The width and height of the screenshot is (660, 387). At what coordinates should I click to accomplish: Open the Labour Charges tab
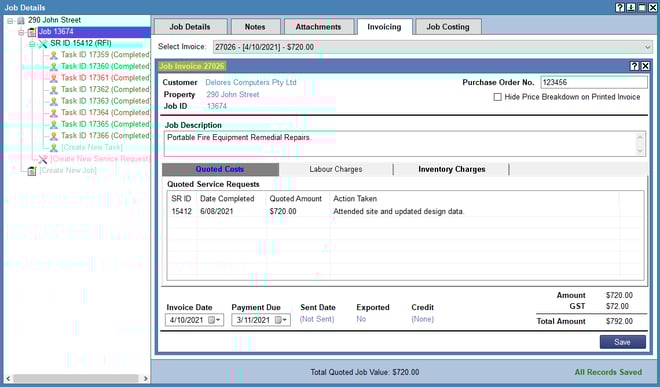(335, 169)
